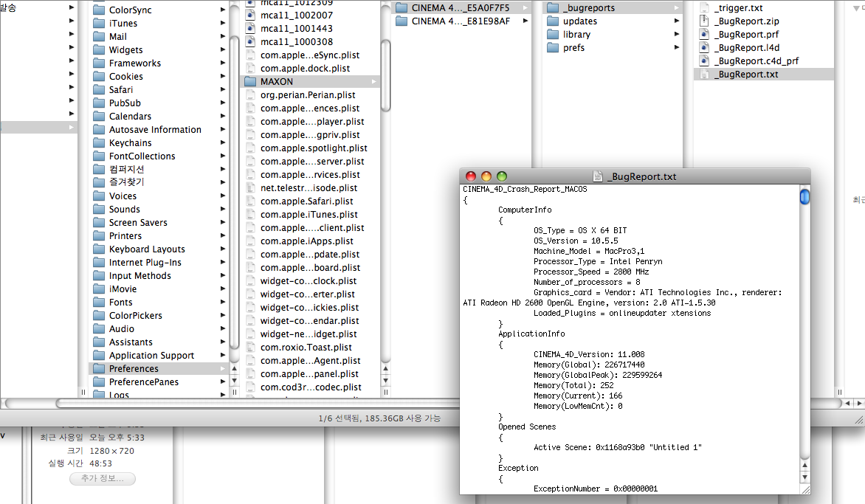Select org.perian.Perian.plist file
This screenshot has width=865, height=504.
(x=308, y=95)
